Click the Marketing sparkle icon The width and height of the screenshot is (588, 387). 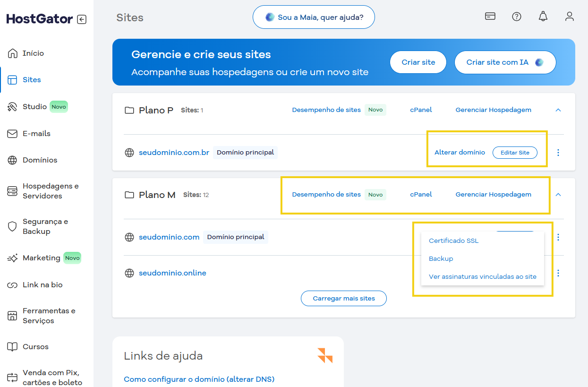13,258
